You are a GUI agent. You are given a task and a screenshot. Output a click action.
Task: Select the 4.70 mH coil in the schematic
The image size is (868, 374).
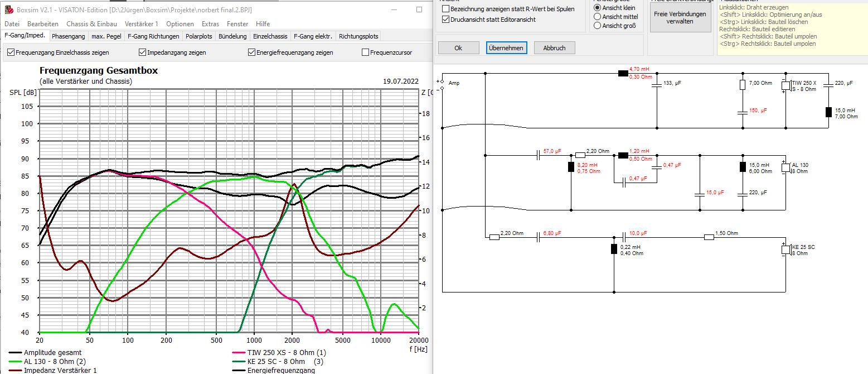click(x=623, y=71)
